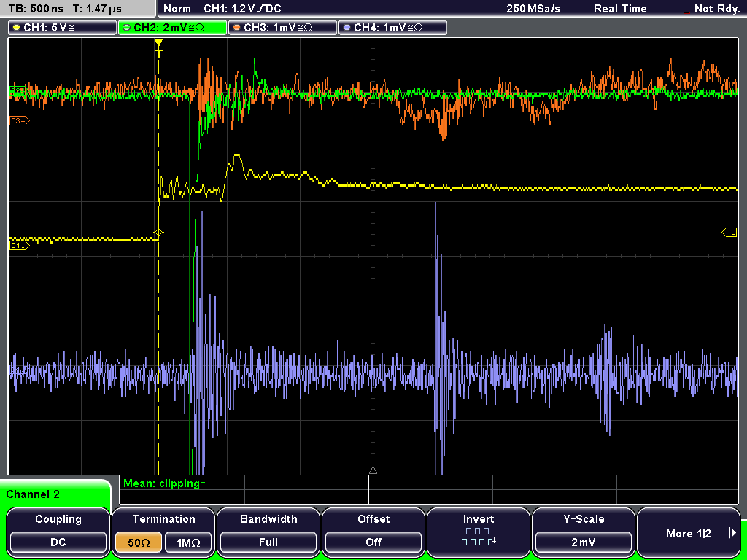Image resolution: width=747 pixels, height=560 pixels.
Task: Click the TB: 500 ns timebase readout
Action: (36, 9)
